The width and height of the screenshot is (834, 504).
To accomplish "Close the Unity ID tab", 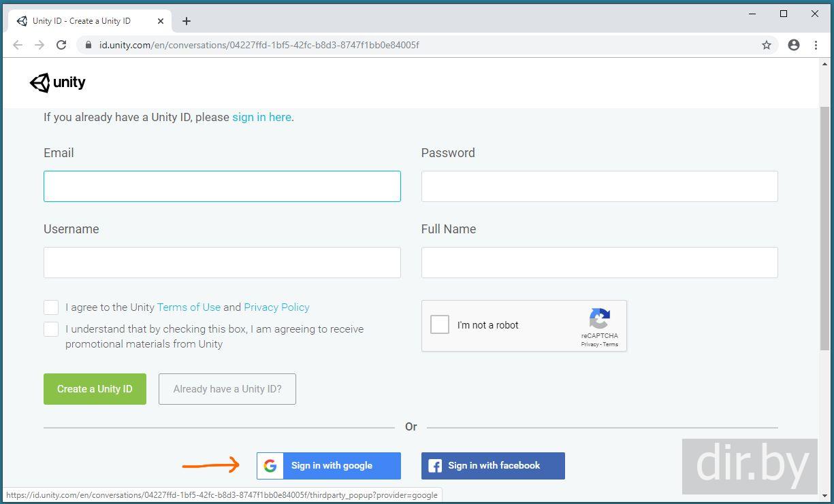I will click(x=161, y=21).
